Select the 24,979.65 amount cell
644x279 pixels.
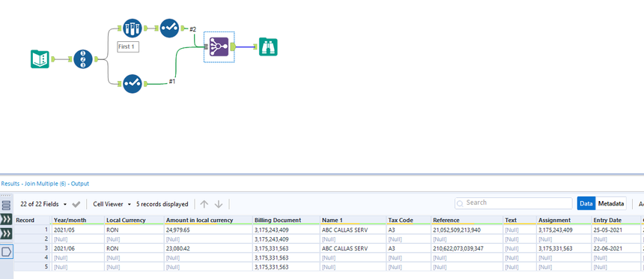pyautogui.click(x=208, y=229)
